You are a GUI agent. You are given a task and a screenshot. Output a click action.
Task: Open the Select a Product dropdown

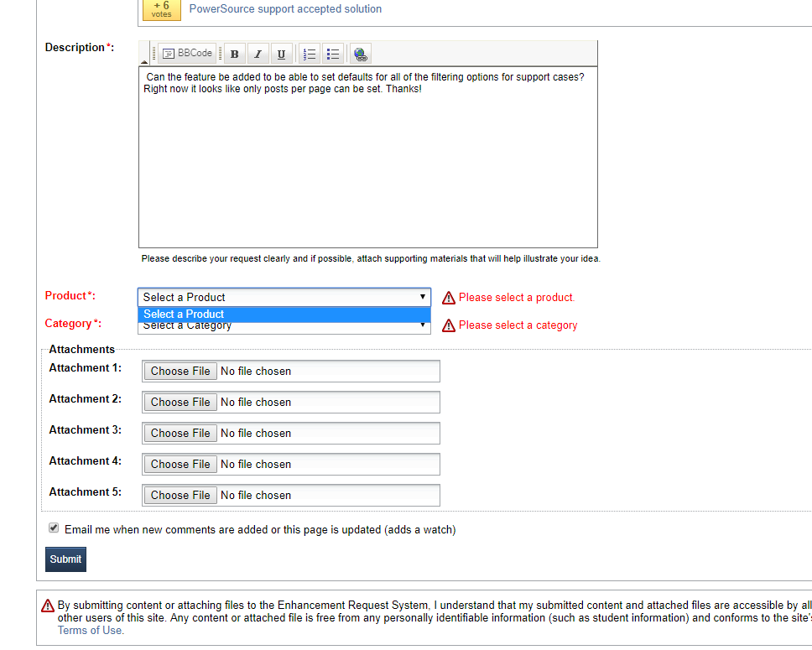tap(284, 297)
